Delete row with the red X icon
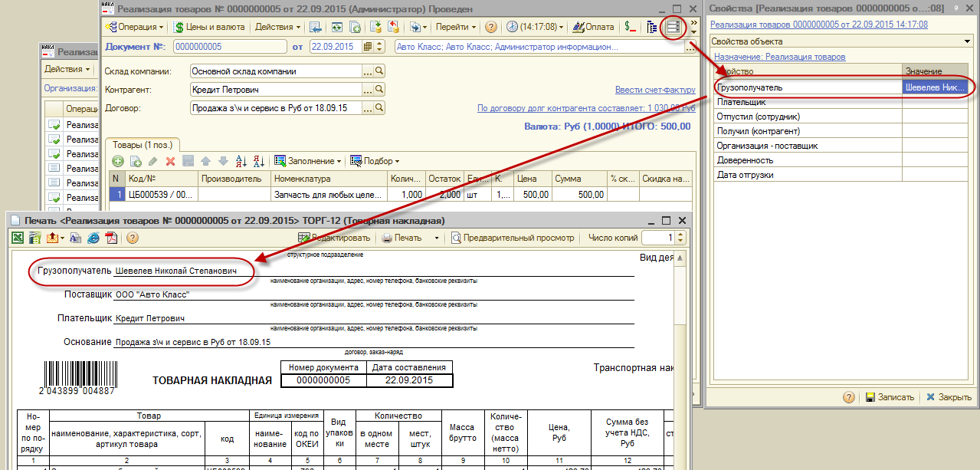 171,161
